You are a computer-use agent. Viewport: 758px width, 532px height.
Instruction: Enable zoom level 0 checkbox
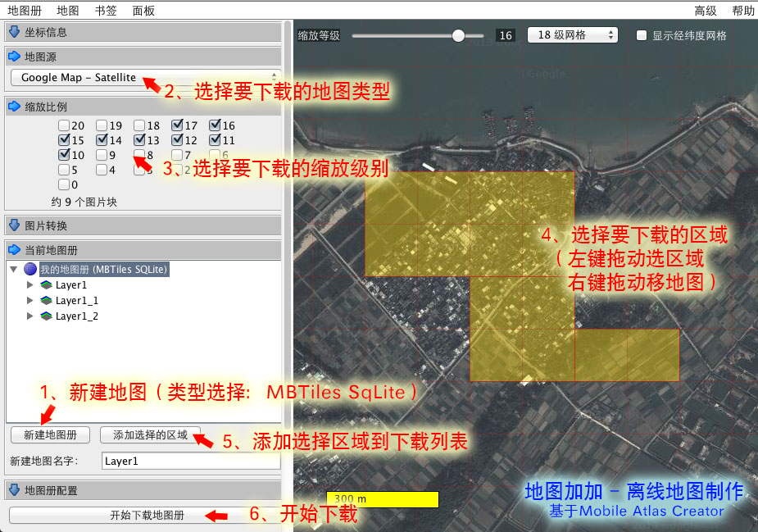(64, 184)
